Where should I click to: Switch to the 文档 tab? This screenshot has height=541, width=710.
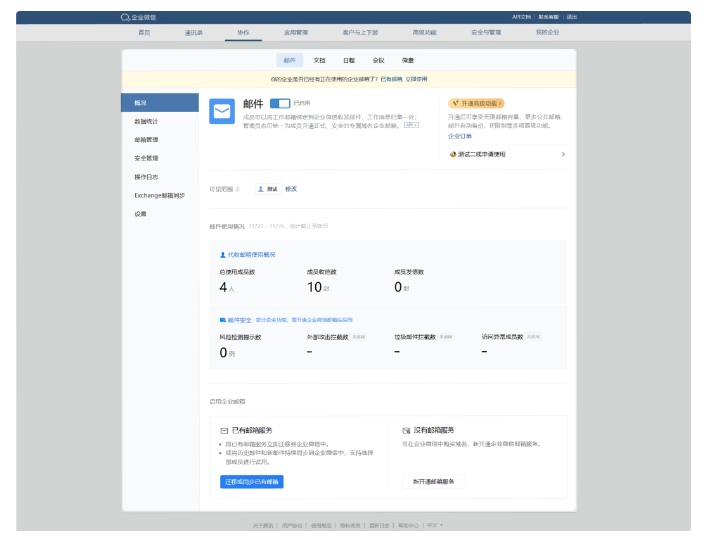tap(319, 60)
